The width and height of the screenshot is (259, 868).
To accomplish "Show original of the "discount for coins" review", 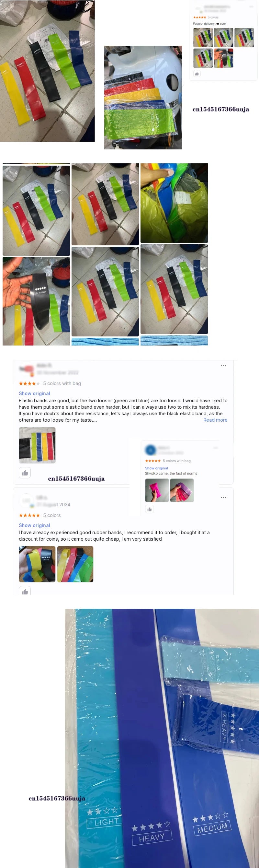I will [34, 525].
